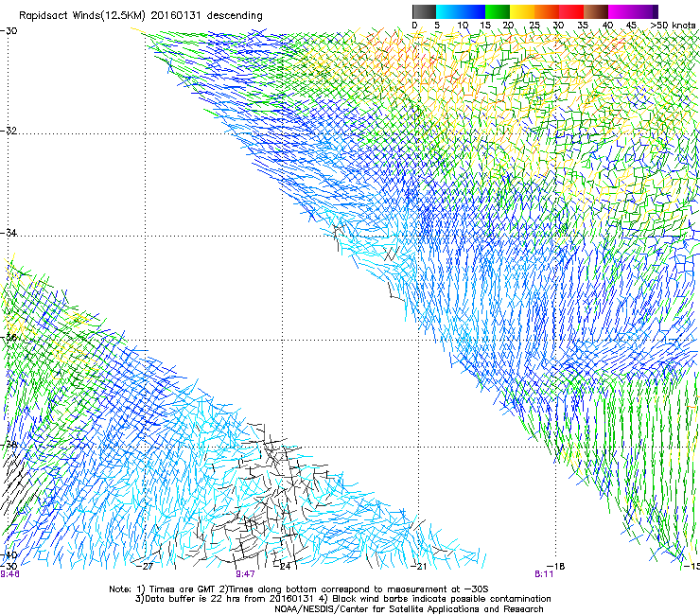The height and width of the screenshot is (615, 700).
Task: Click the gray 0-5 knots legend swatch
Action: pos(424,11)
